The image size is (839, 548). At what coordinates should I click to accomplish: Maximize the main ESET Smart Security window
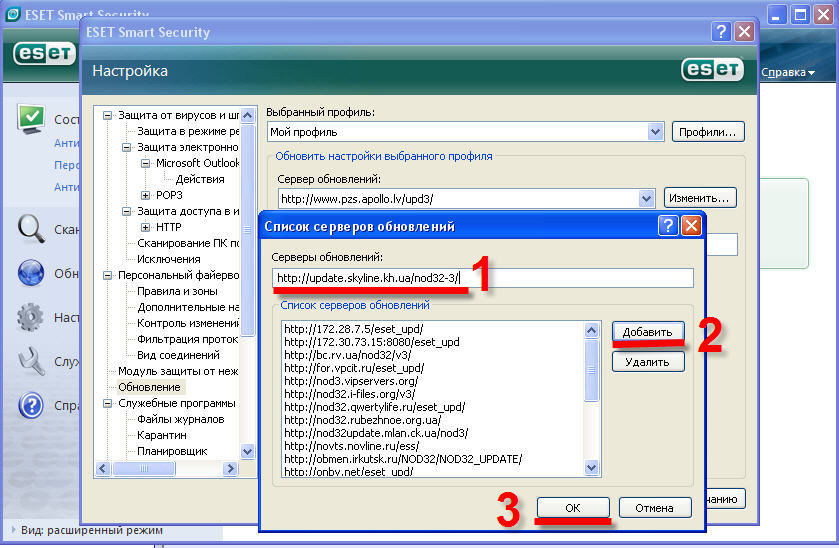pos(800,14)
